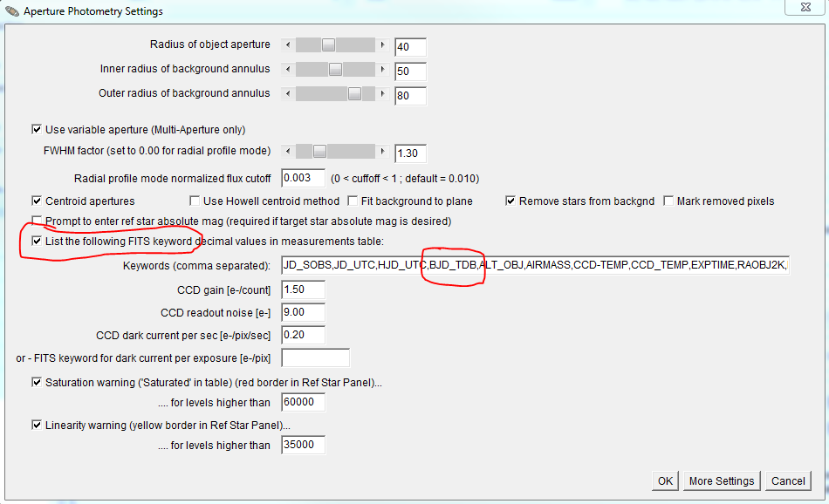The height and width of the screenshot is (504, 829).
Task: Click left arrow of object aperture radius slider
Action: pyautogui.click(x=288, y=44)
